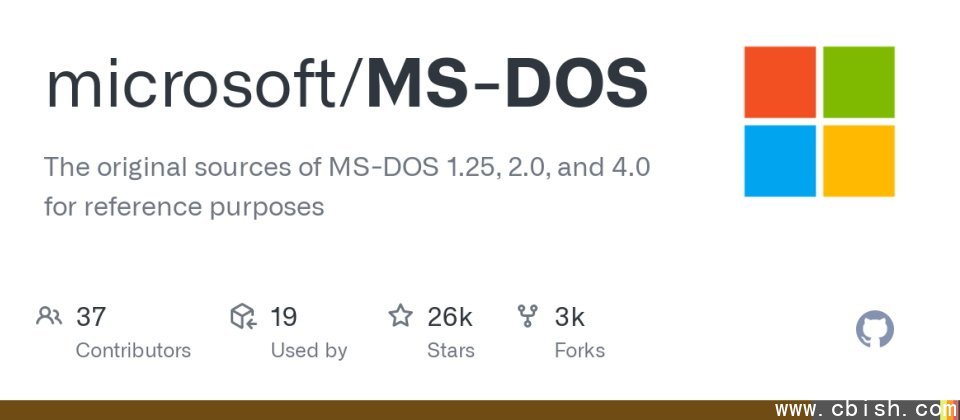The height and width of the screenshot is (420, 960).
Task: Click the repository description text
Action: point(347,187)
